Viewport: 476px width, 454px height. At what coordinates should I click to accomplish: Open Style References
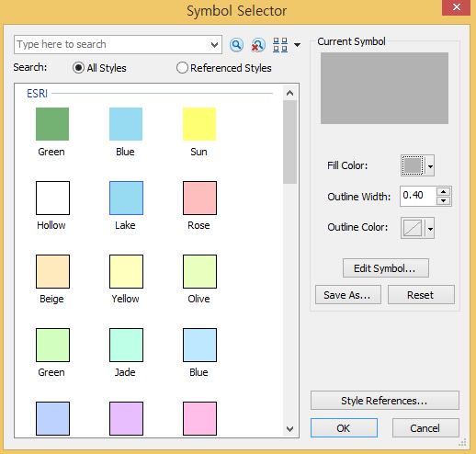click(385, 401)
